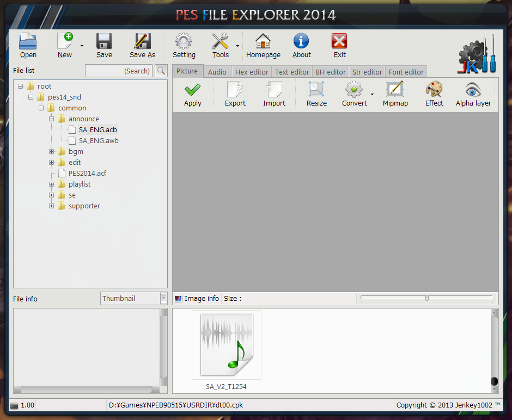Click the Import icon
This screenshot has width=512, height=420.
(274, 94)
